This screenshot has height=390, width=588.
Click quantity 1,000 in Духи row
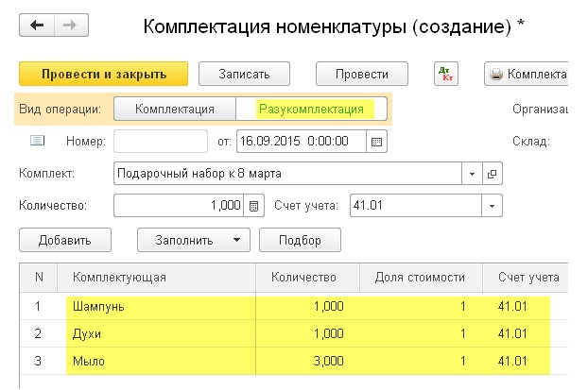[x=307, y=333]
